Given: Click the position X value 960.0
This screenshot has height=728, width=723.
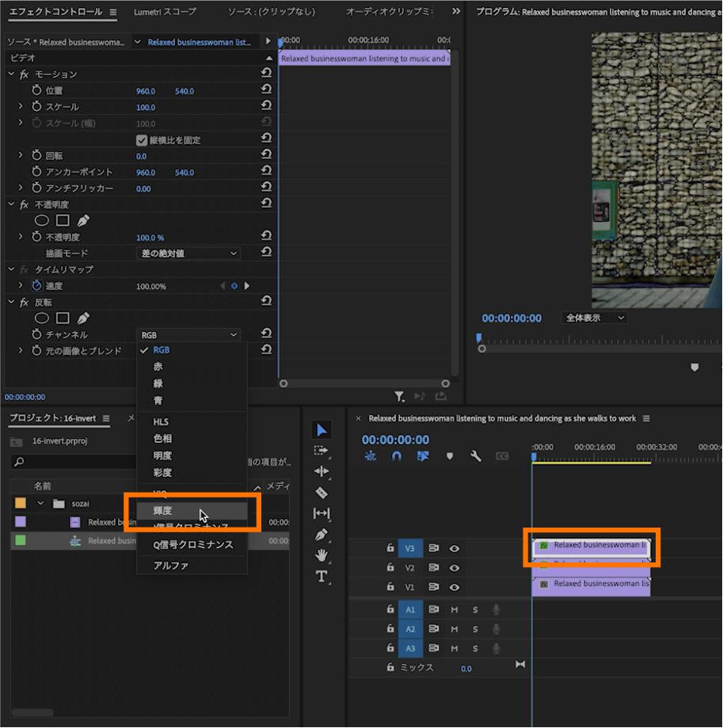Looking at the screenshot, I should coord(146,91).
